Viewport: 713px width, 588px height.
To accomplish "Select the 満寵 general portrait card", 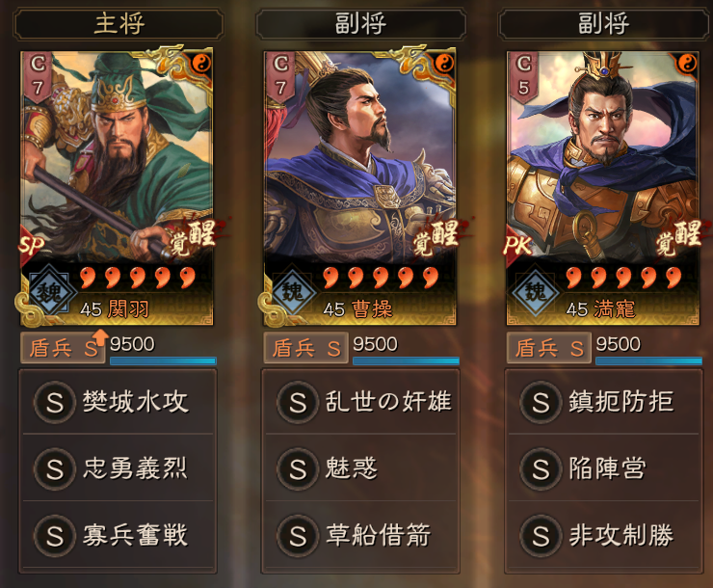I will point(602,188).
